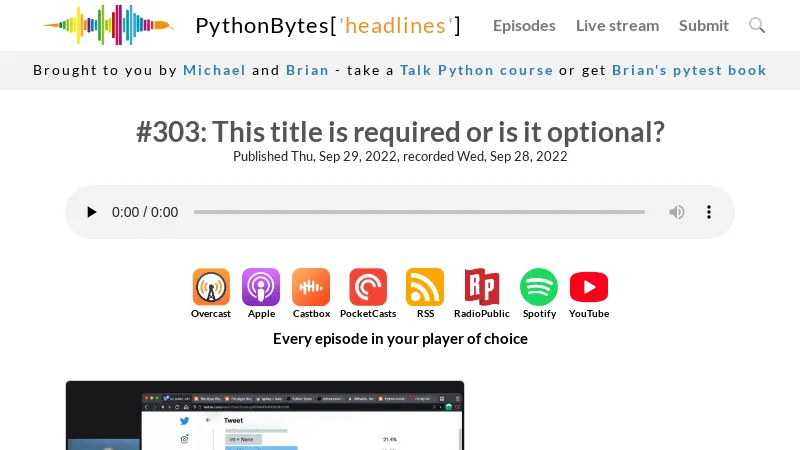Play the episode audio
This screenshot has width=800, height=450.
click(91, 212)
